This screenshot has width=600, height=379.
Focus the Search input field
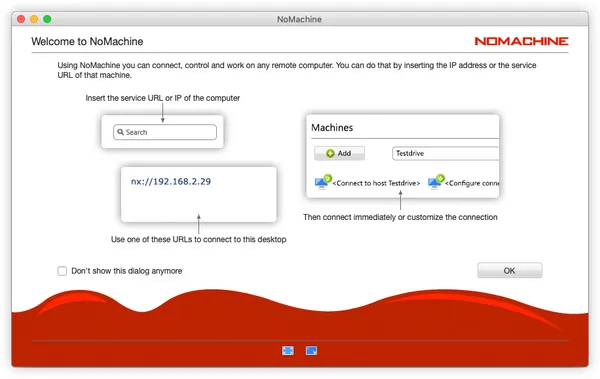(165, 132)
